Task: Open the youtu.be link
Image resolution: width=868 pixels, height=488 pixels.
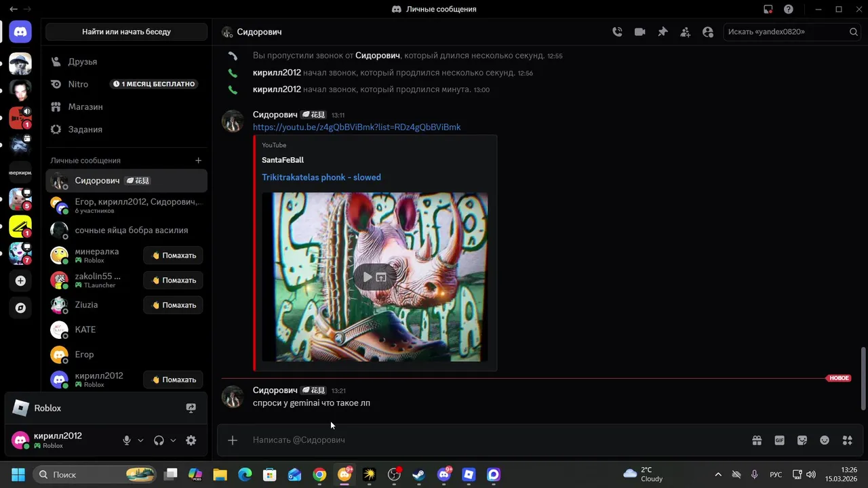Action: click(357, 127)
